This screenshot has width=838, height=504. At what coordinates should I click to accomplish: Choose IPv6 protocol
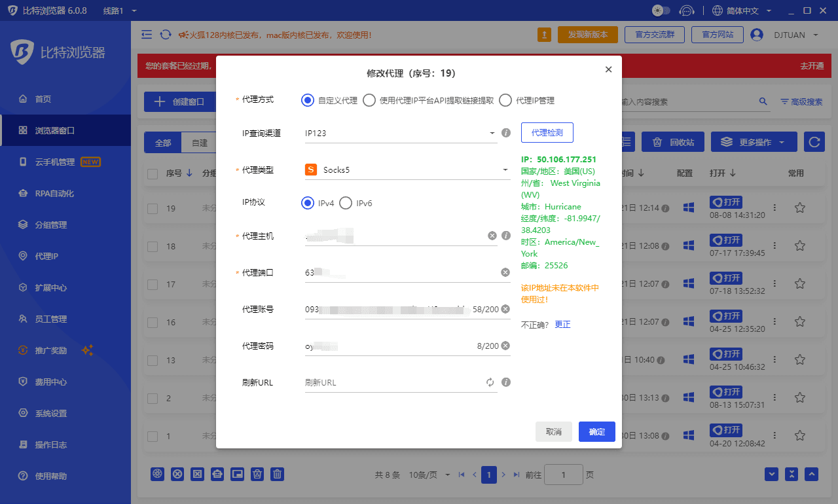click(355, 203)
